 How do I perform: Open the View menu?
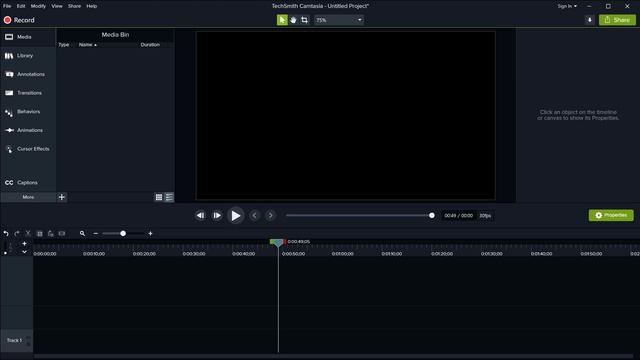pyautogui.click(x=57, y=6)
